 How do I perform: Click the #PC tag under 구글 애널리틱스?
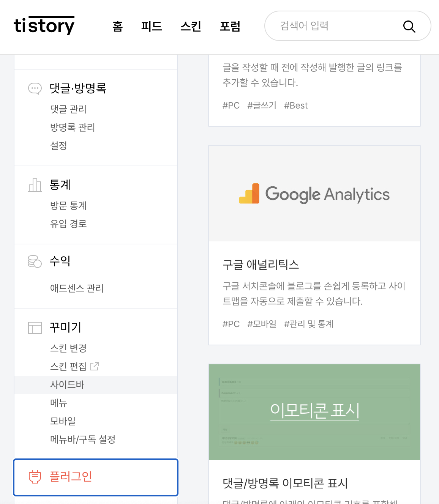[231, 324]
